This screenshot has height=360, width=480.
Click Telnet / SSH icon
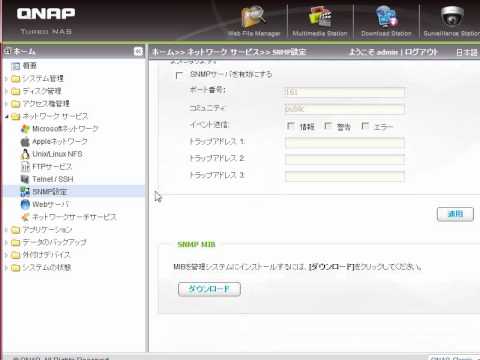[x=25, y=179]
